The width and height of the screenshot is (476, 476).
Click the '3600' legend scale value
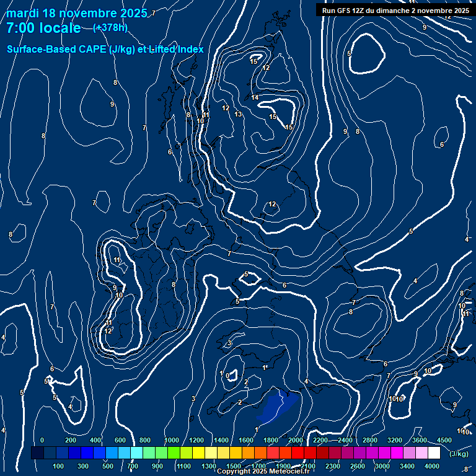coord(420,440)
